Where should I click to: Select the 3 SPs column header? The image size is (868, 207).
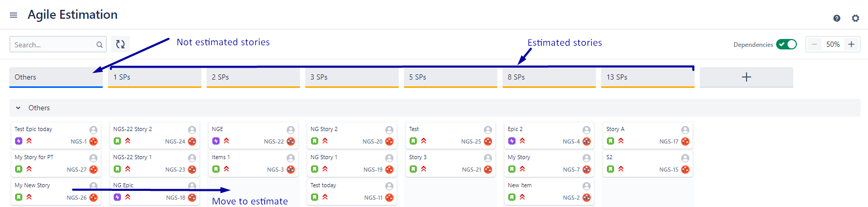[x=352, y=77]
